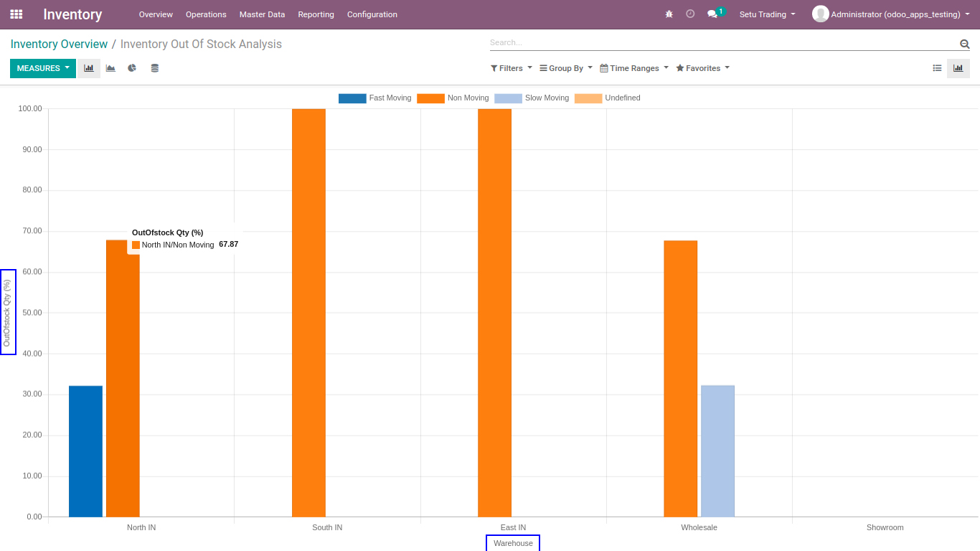
Task: Click the North IN axis label
Action: pos(141,527)
